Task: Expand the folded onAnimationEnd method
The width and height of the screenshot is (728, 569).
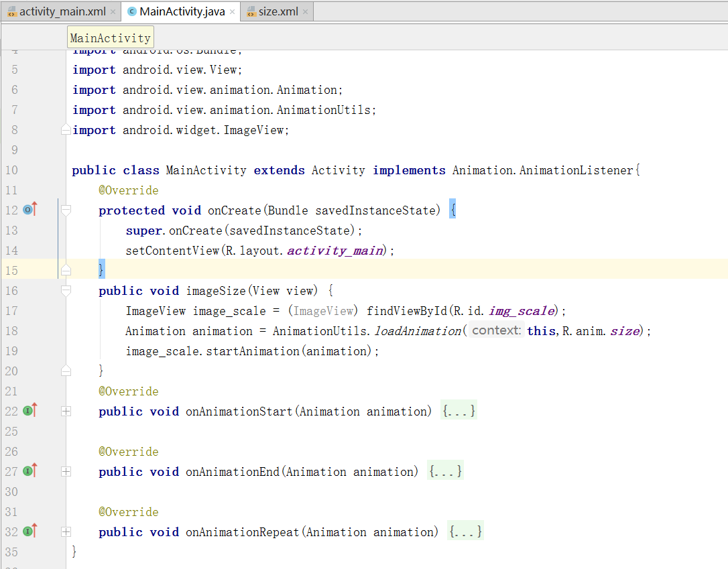Action: pyautogui.click(x=66, y=472)
